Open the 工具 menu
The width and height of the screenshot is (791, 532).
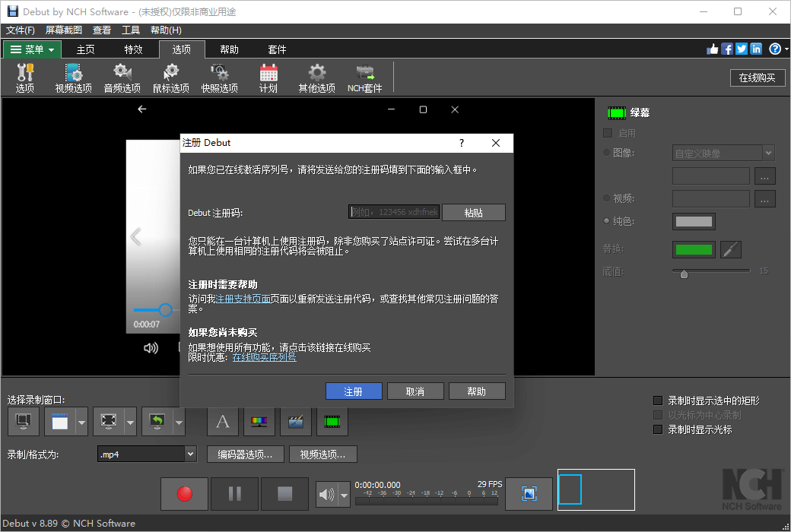pyautogui.click(x=131, y=30)
